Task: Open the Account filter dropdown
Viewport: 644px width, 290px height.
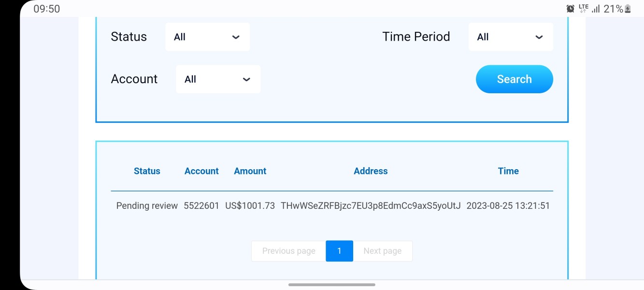Action: click(x=218, y=79)
